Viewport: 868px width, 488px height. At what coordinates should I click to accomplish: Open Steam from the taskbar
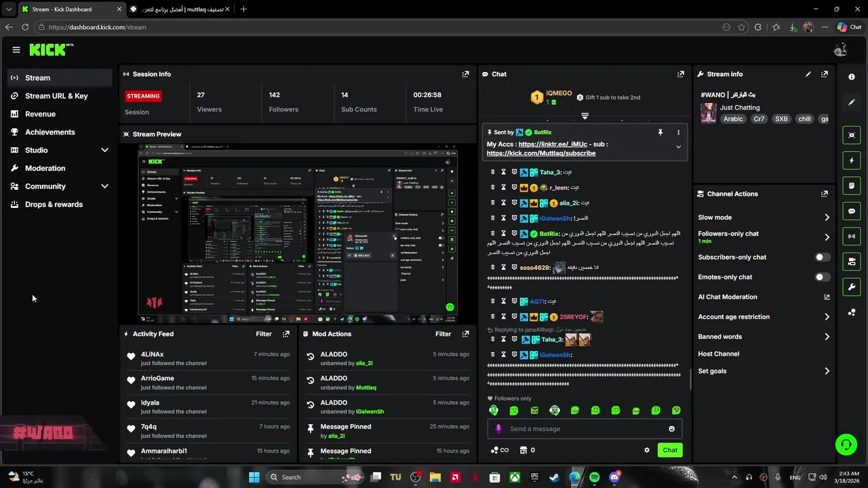tap(554, 477)
